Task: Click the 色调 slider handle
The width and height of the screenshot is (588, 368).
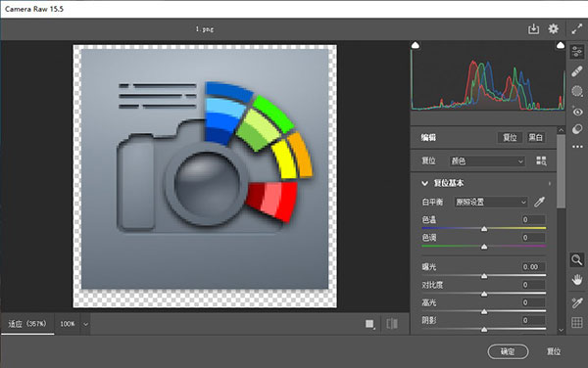Action: pyautogui.click(x=484, y=247)
